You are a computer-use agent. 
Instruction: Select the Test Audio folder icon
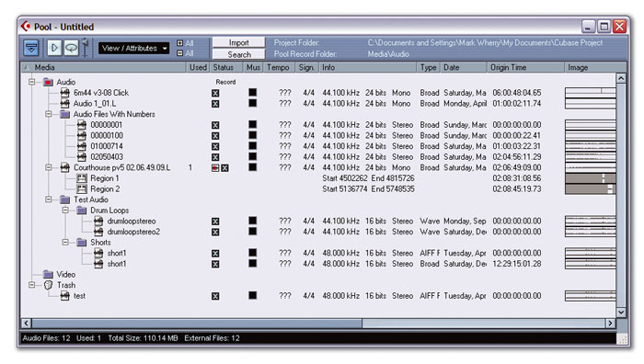click(65, 199)
